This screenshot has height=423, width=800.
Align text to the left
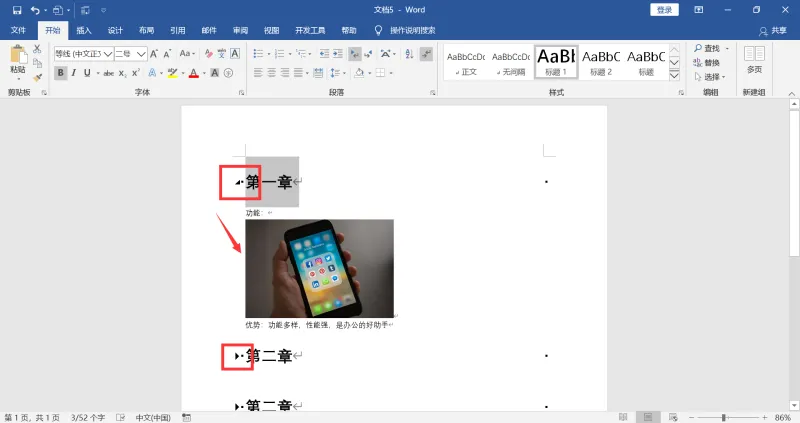click(258, 73)
